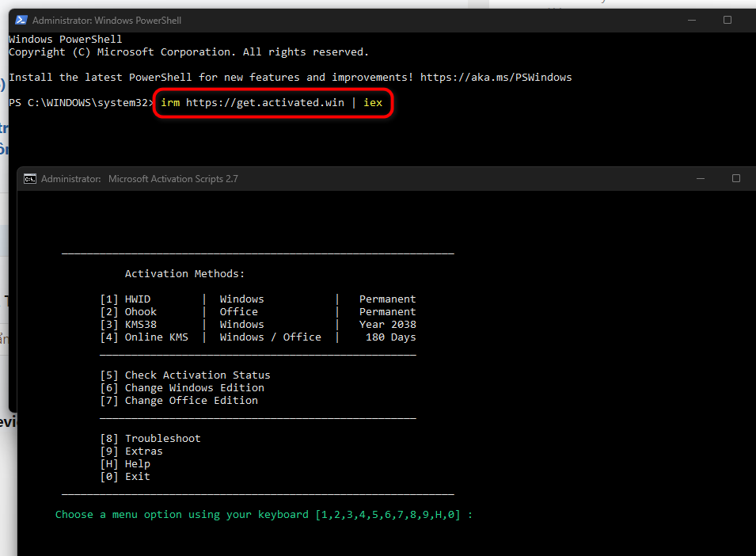Click the '[4] Online KMS' option row
Viewport: 756px width, 556px height.
coord(258,337)
